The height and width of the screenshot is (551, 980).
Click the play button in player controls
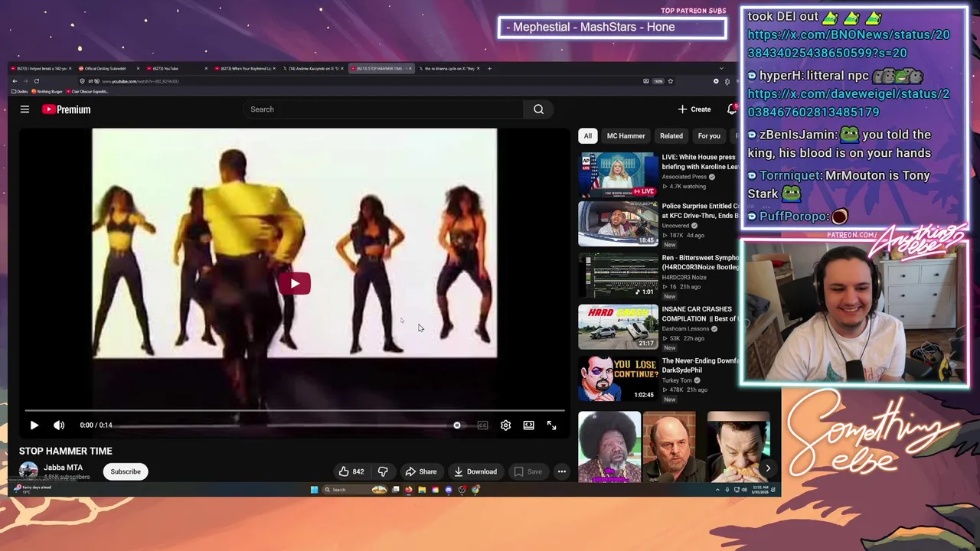tap(34, 425)
